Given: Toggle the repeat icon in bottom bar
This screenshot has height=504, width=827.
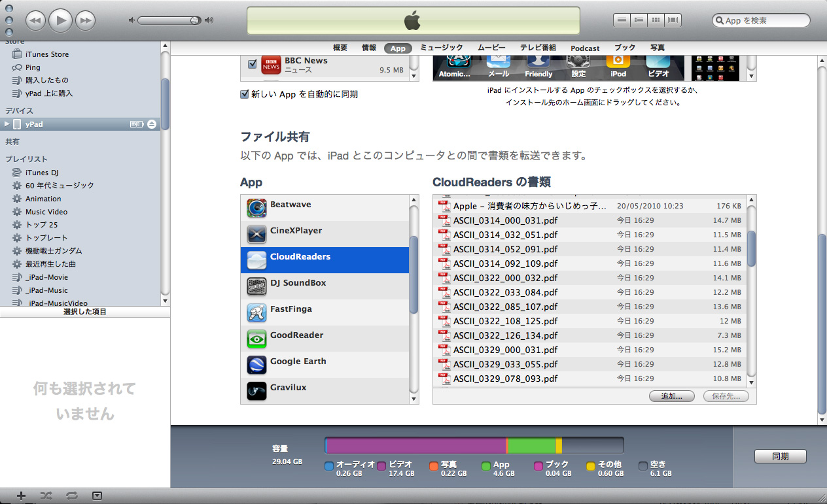Looking at the screenshot, I should [x=71, y=496].
